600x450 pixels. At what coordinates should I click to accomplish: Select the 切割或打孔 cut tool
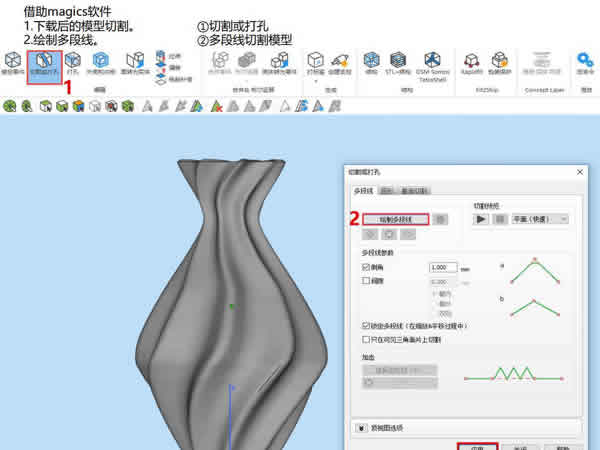coord(43,65)
